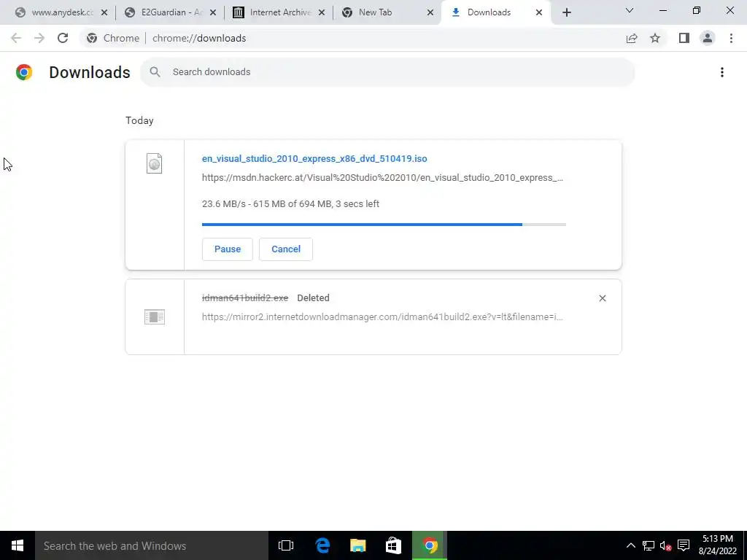Viewport: 747px width, 560px height.
Task: Click the Today date heading
Action: tap(139, 120)
